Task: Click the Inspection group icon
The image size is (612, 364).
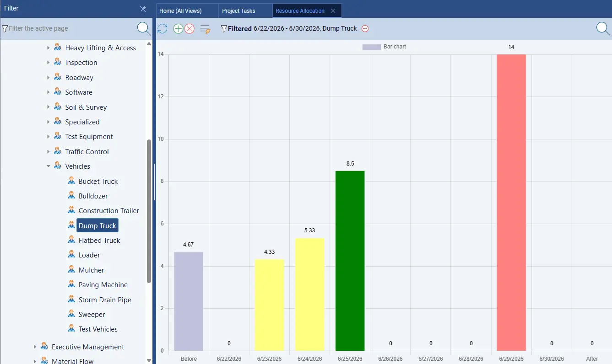Action: (x=58, y=62)
